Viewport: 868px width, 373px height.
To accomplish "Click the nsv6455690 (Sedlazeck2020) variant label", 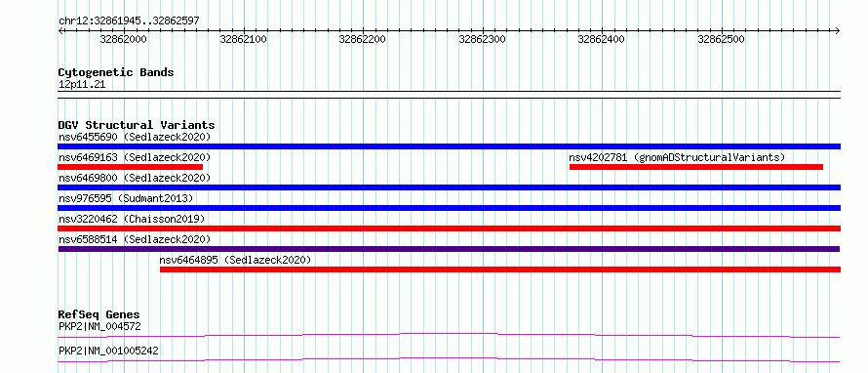I will (135, 137).
